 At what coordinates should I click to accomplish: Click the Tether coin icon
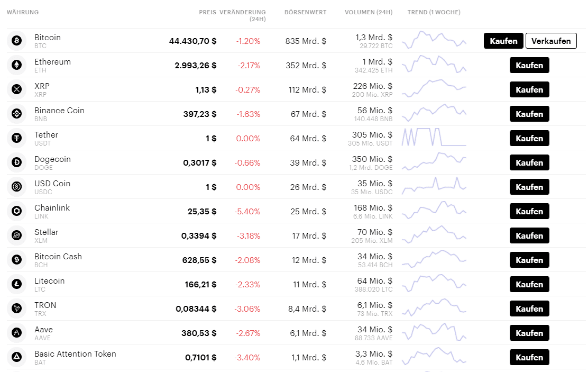coord(16,138)
